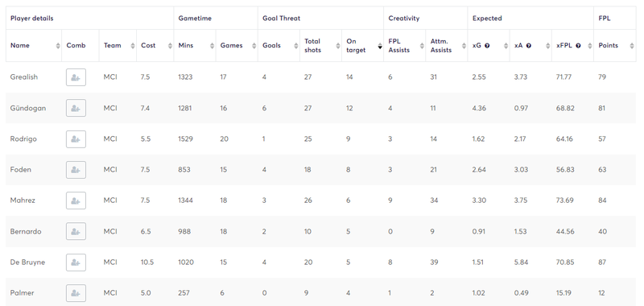This screenshot has height=306, width=644.
Task: Open xA help tooltip icon
Action: click(x=529, y=46)
